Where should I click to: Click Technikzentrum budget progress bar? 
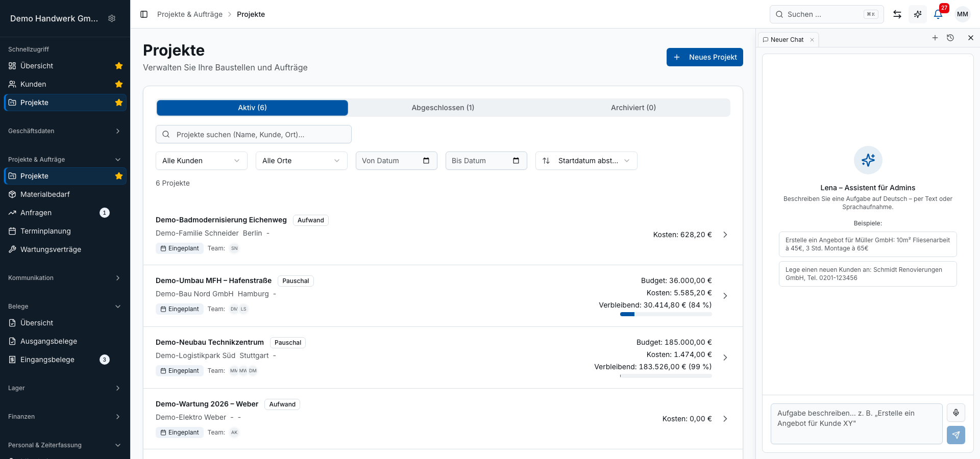[x=666, y=376]
